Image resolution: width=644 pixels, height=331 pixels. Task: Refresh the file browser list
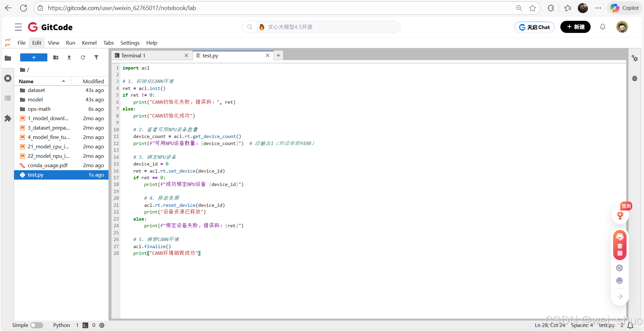83,57
